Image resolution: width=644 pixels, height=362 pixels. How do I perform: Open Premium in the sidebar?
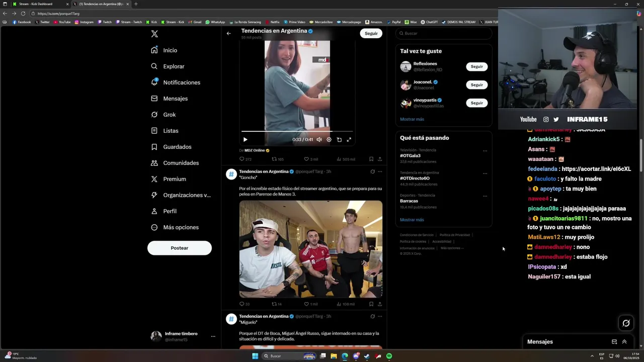[x=169, y=179]
